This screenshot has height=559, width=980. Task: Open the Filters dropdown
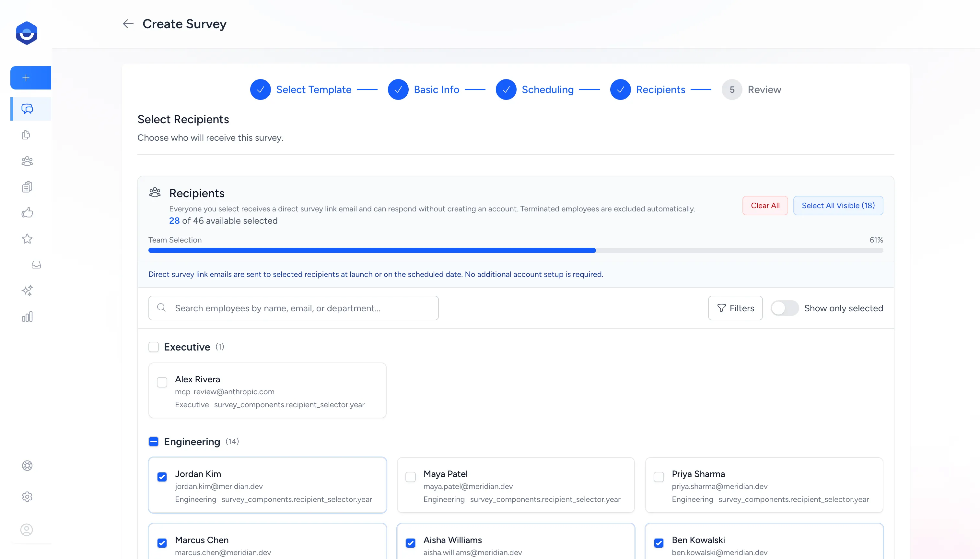pyautogui.click(x=735, y=308)
